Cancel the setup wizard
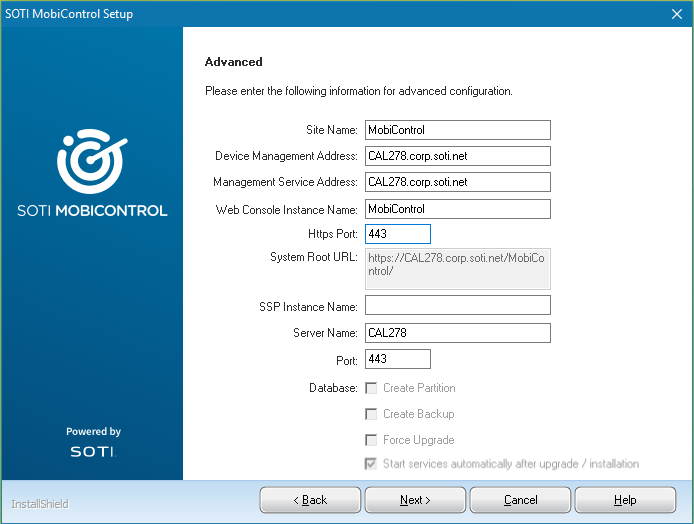 coord(520,500)
